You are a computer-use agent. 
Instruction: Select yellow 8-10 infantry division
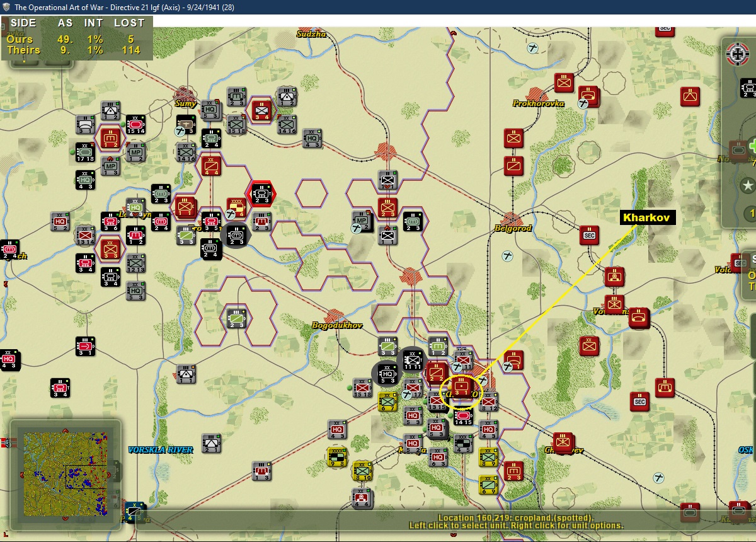[362, 471]
